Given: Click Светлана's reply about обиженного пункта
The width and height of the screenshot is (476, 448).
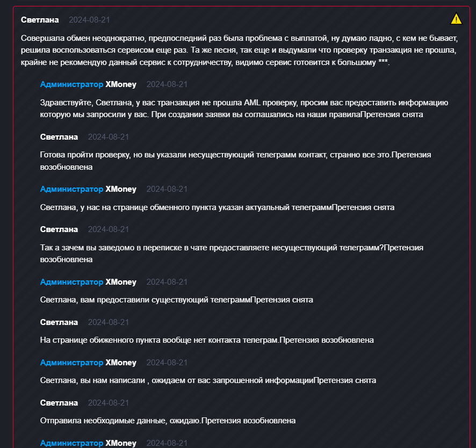Looking at the screenshot, I should tap(207, 340).
